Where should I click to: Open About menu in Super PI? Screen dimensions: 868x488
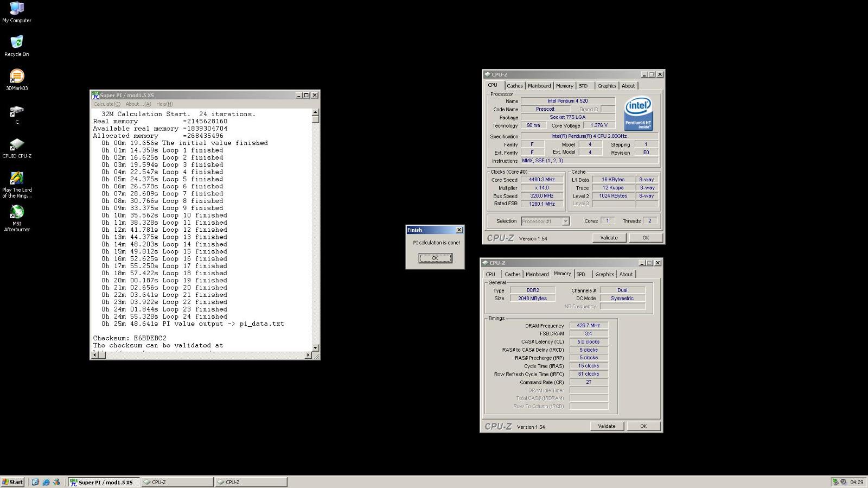point(138,104)
